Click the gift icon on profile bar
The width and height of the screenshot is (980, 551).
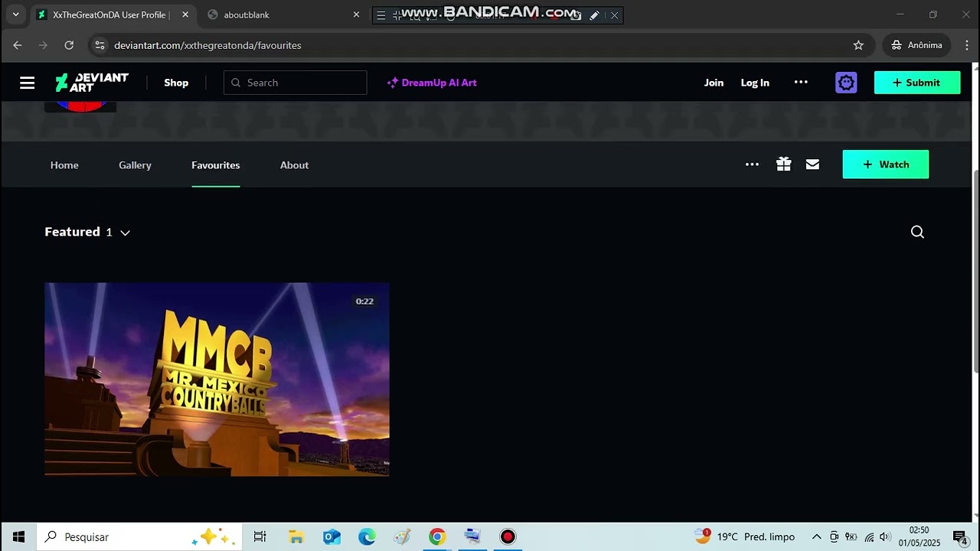783,165
